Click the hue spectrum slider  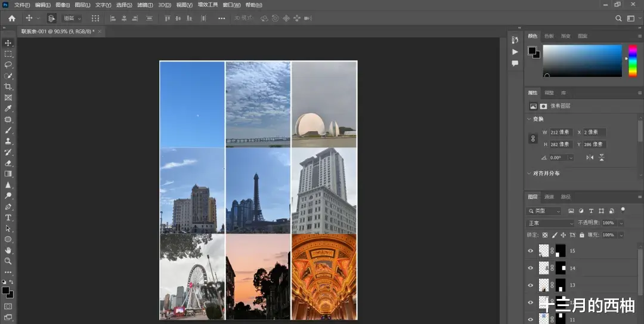coord(633,61)
